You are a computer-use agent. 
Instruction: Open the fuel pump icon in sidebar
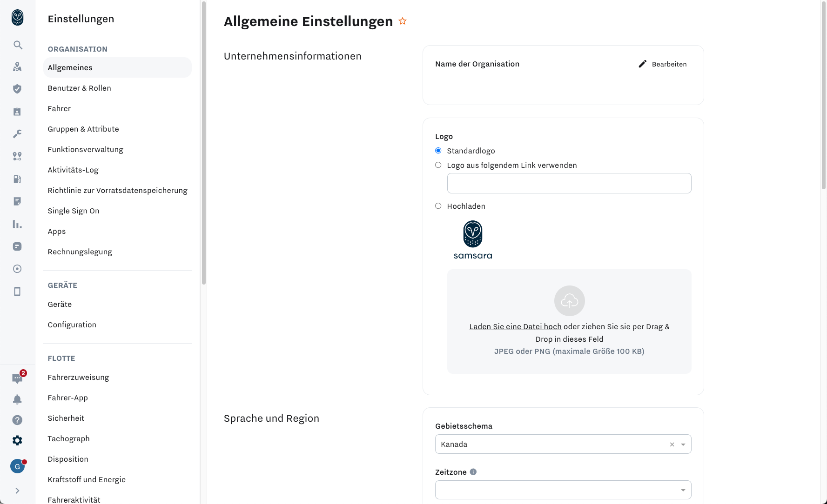17,179
